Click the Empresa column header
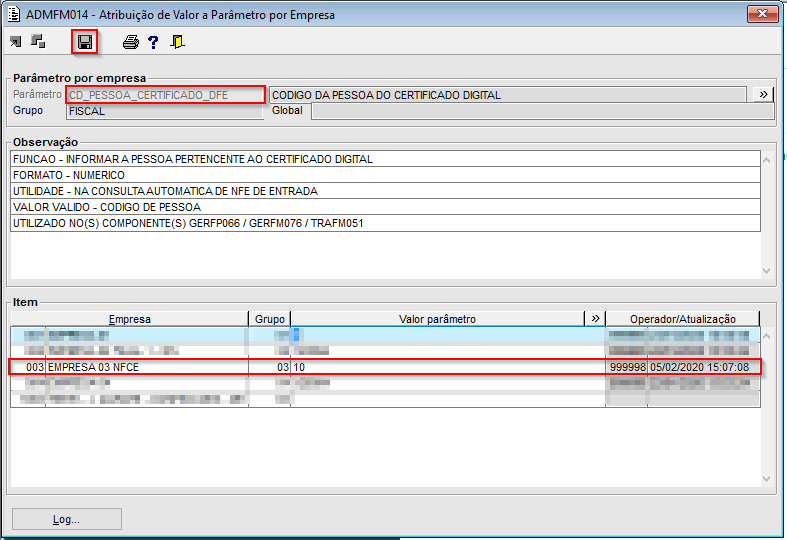The width and height of the screenshot is (787, 540). pos(129,319)
